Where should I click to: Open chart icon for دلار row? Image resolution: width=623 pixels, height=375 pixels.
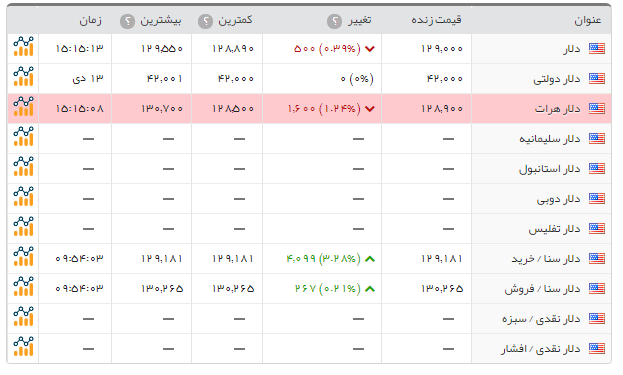point(23,46)
